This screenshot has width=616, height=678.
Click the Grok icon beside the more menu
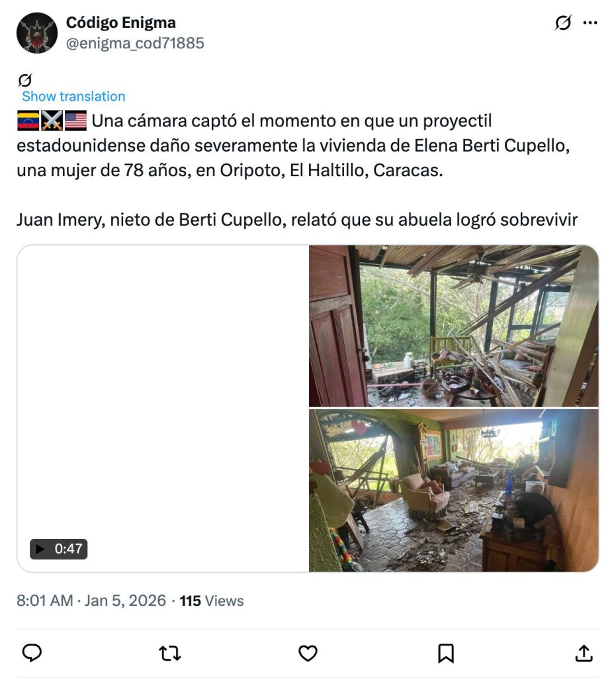[x=563, y=23]
